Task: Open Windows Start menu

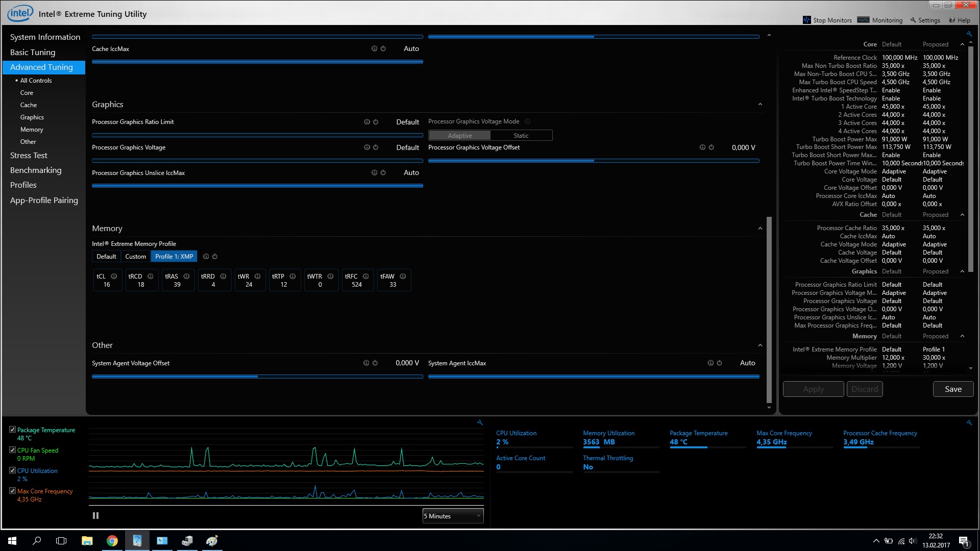Action: 12,541
